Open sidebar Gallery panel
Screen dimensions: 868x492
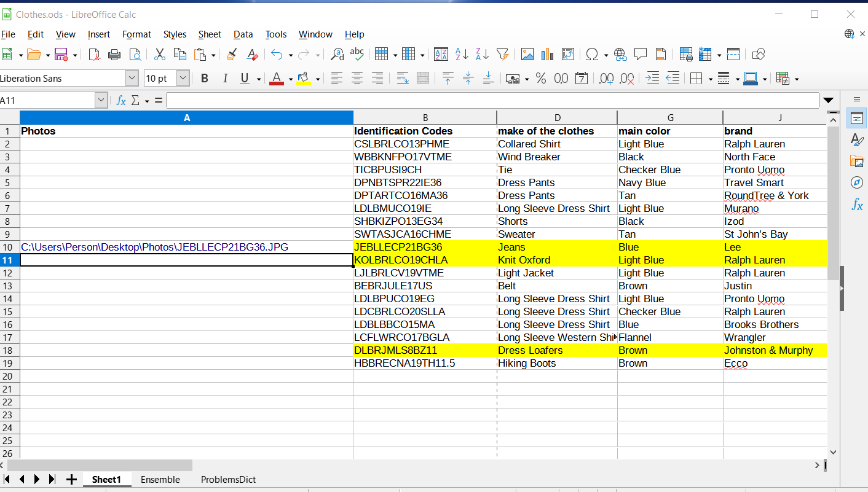coord(857,161)
